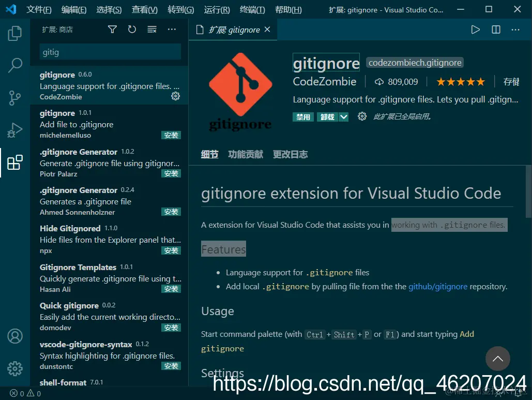Open the 终端(T) menu
532x400 pixels.
pyautogui.click(x=252, y=9)
